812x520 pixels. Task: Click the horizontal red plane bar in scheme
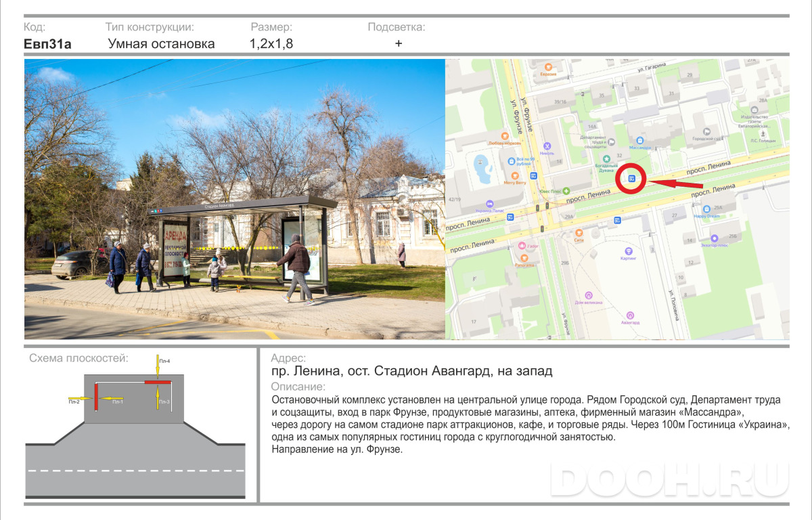156,383
